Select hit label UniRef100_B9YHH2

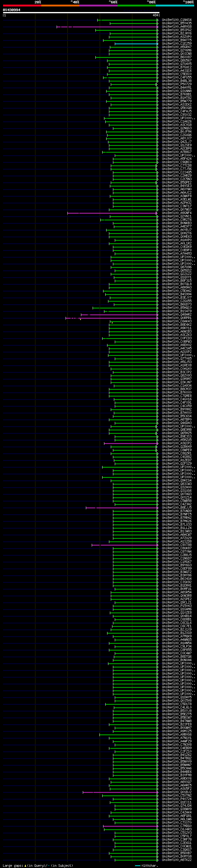click(x=177, y=410)
